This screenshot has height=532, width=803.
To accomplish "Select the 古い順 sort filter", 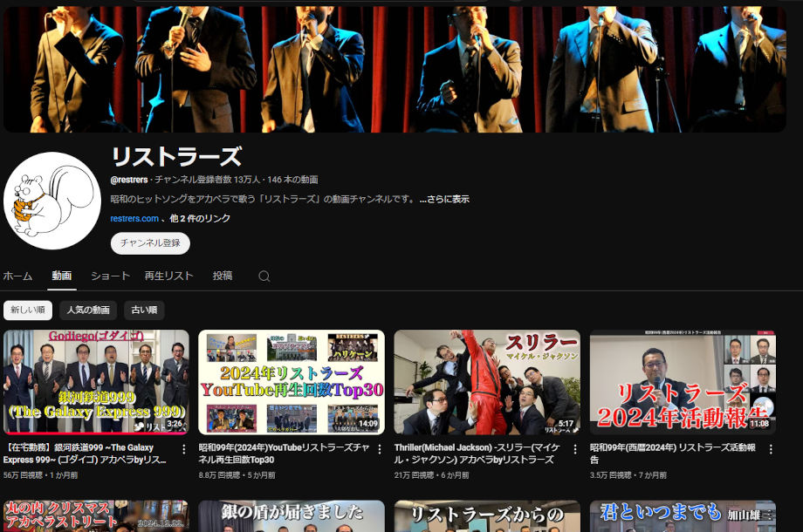I will click(x=144, y=310).
